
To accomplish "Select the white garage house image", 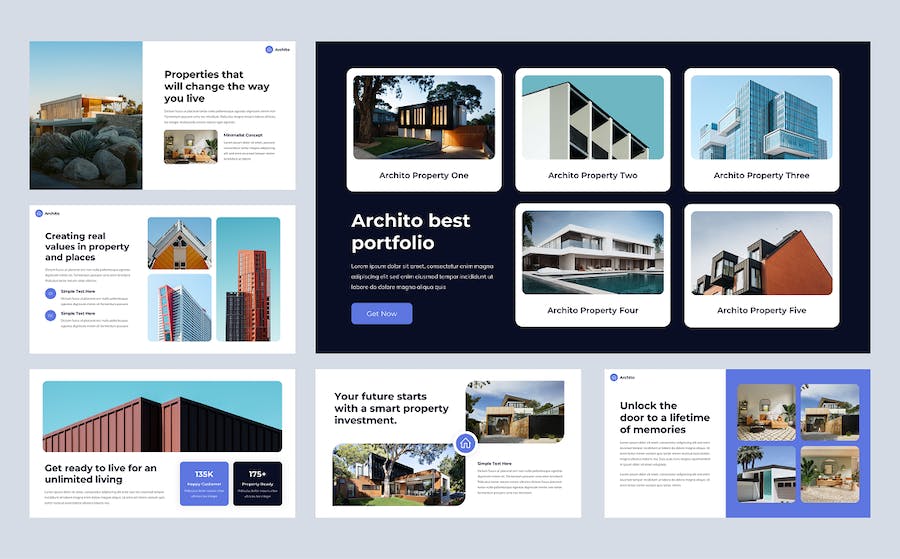I will coord(766,474).
